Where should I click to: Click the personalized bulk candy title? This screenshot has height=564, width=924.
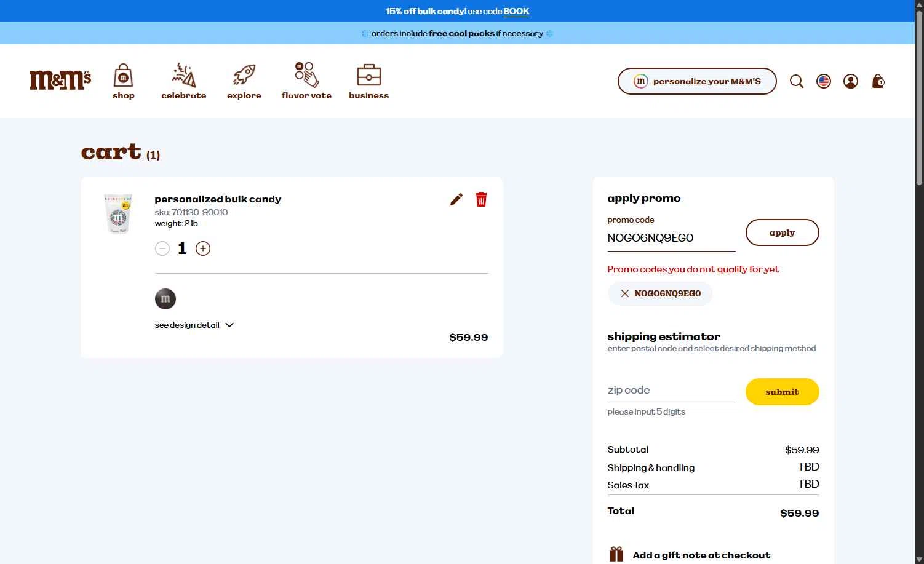[218, 199]
